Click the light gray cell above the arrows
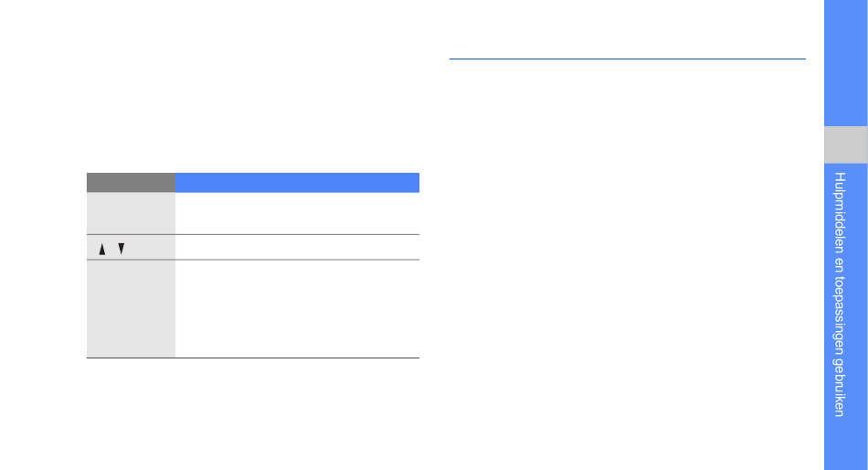The height and width of the screenshot is (470, 868). (132, 213)
